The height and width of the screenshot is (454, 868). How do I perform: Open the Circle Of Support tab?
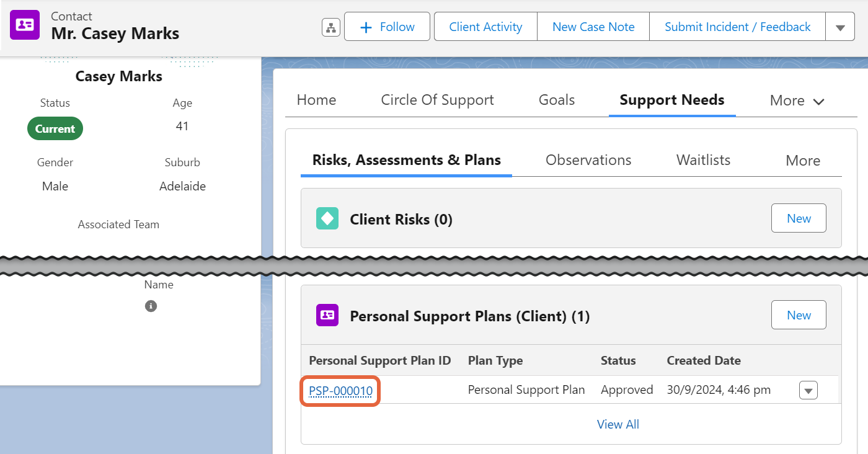[437, 99]
